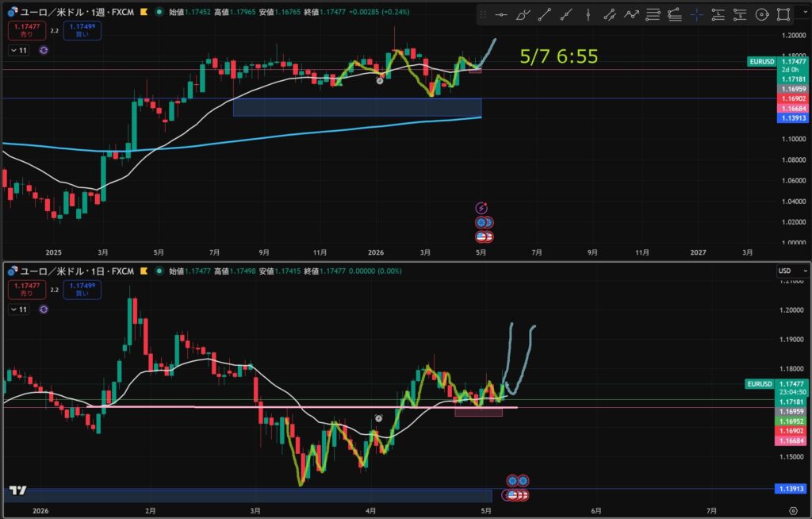Click the US economic event flag marker

point(482,237)
